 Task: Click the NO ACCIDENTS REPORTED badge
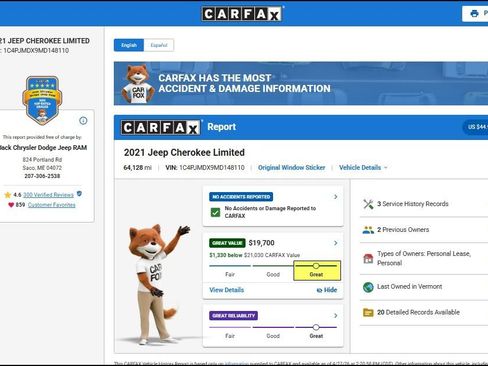241,197
